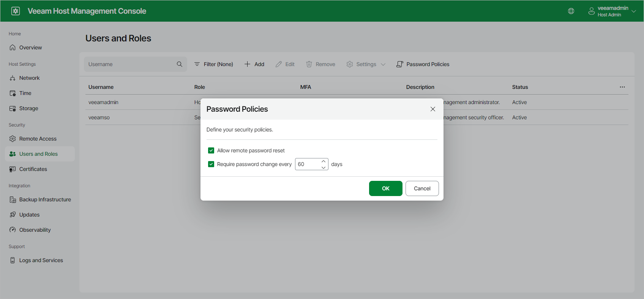Image resolution: width=644 pixels, height=299 pixels.
Task: Sort by the Status column header
Action: (x=520, y=87)
